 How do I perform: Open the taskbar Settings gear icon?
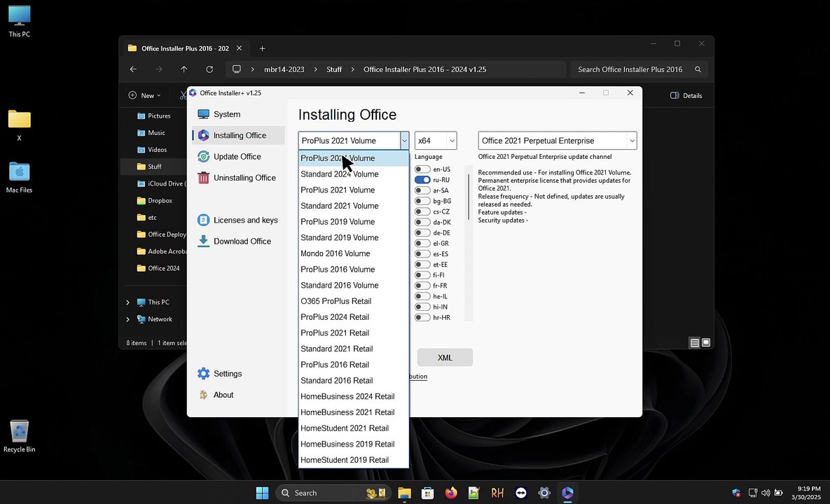pos(544,493)
